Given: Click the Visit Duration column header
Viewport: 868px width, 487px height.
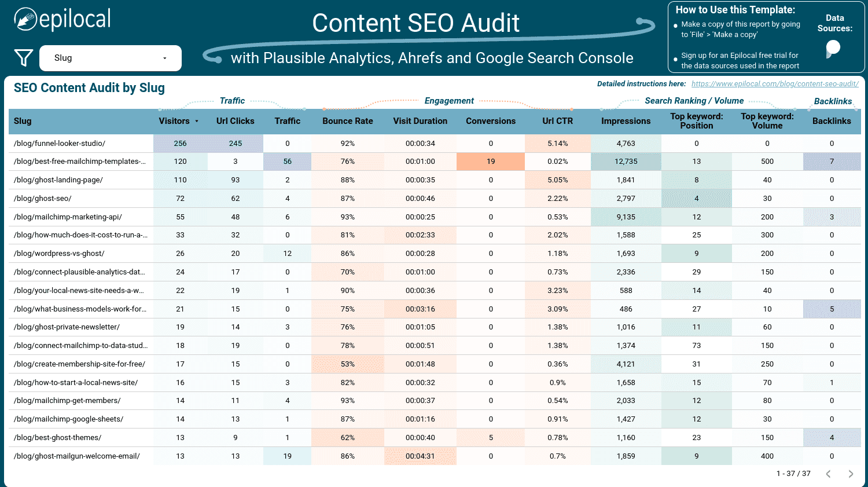Looking at the screenshot, I should (420, 121).
